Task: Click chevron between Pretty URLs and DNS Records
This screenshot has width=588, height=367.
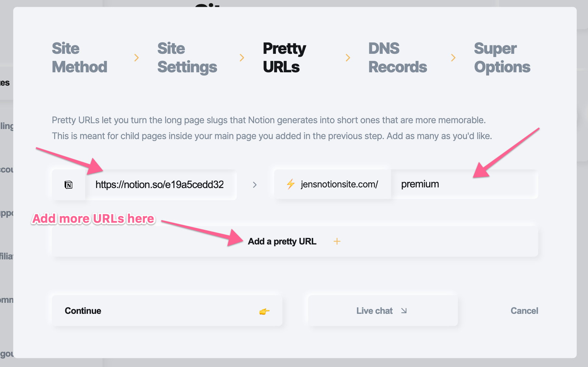Action: coord(348,58)
